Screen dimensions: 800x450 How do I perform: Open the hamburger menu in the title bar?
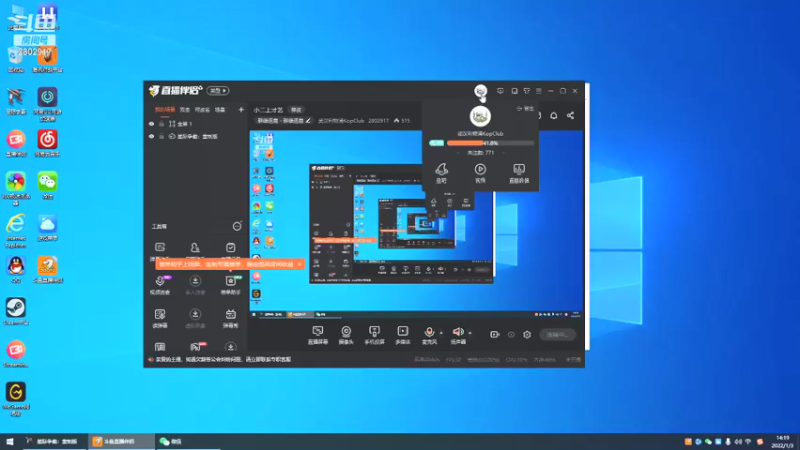click(539, 91)
